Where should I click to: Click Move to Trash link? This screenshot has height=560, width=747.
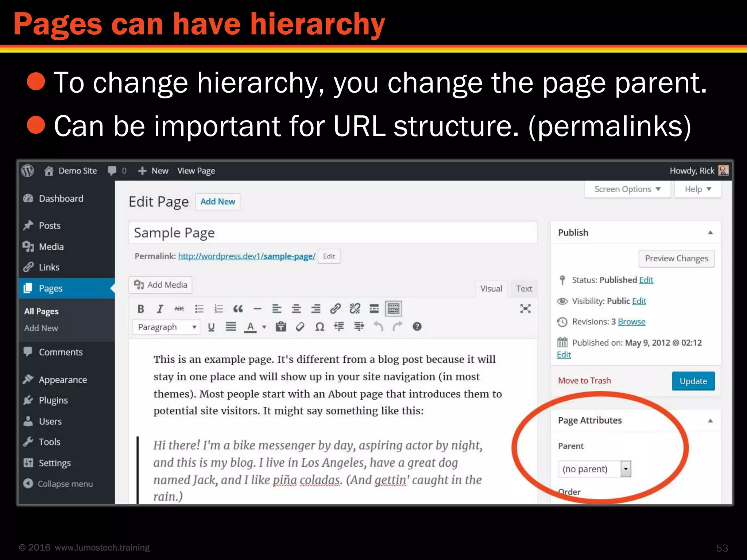584,381
